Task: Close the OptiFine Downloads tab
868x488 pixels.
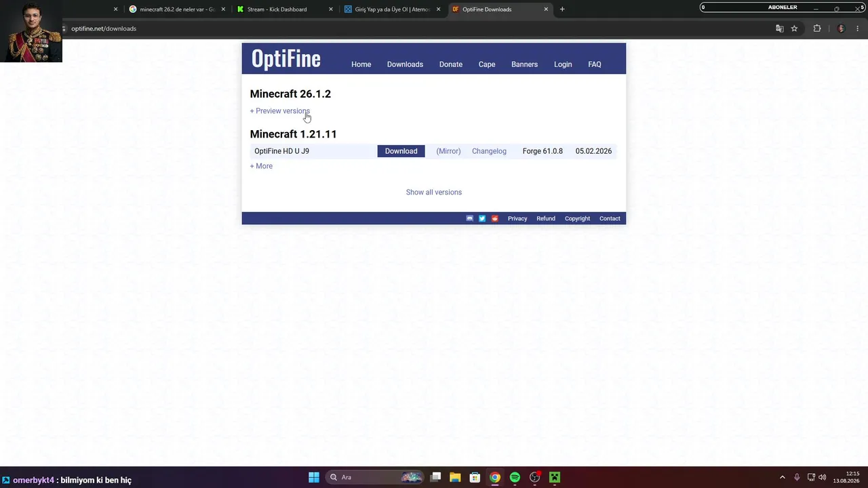Action: click(x=546, y=9)
